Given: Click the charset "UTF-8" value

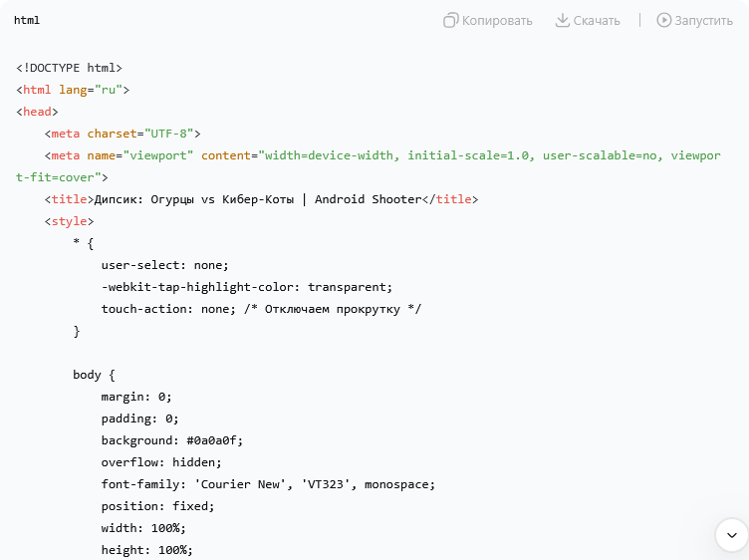Looking at the screenshot, I should (x=172, y=134).
